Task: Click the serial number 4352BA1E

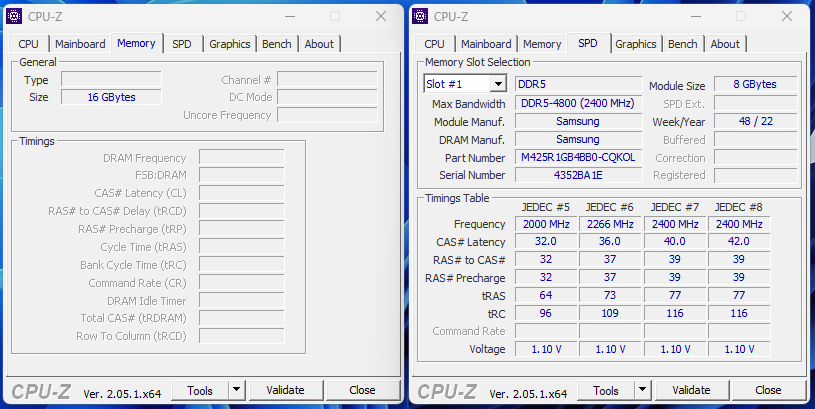Action: point(579,175)
